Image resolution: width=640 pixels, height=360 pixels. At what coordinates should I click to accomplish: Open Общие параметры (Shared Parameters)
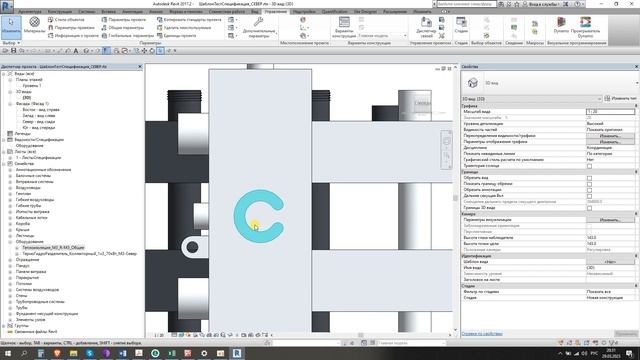pyautogui.click(x=123, y=28)
